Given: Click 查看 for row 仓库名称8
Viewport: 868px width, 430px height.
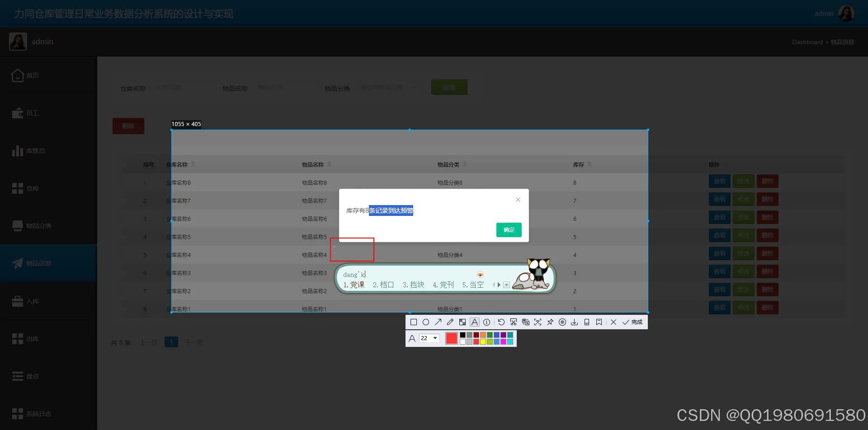Looking at the screenshot, I should [x=720, y=182].
